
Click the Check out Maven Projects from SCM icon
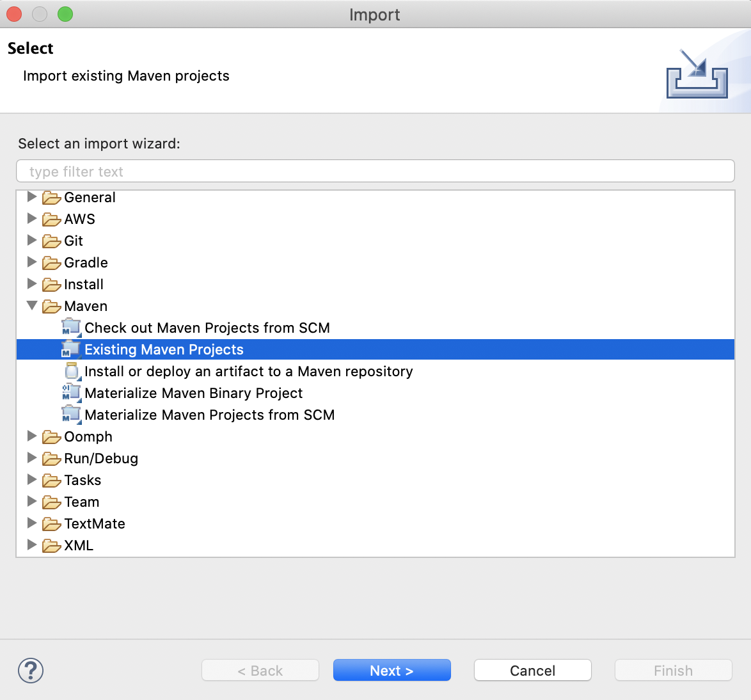[x=72, y=328]
